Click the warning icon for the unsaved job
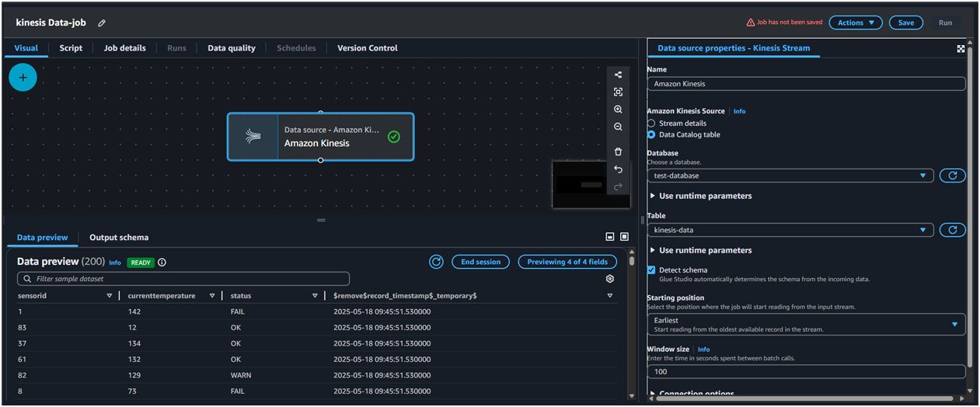Image resolution: width=980 pixels, height=407 pixels. tap(750, 23)
